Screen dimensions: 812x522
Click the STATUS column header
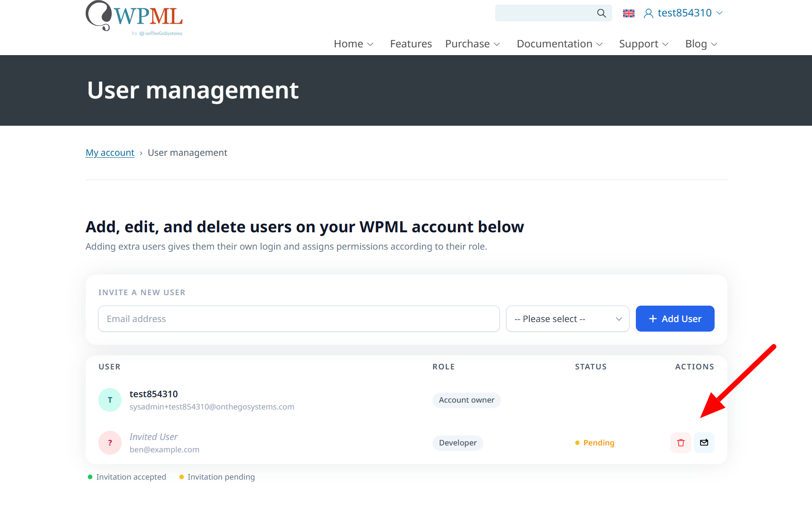point(591,367)
